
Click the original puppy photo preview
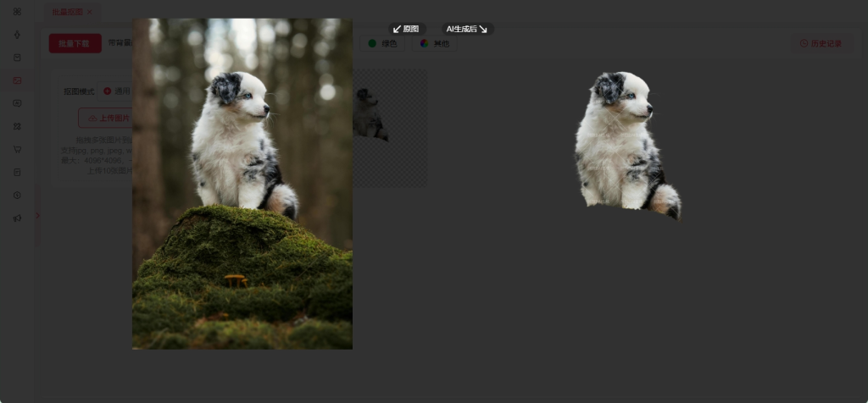pyautogui.click(x=242, y=183)
